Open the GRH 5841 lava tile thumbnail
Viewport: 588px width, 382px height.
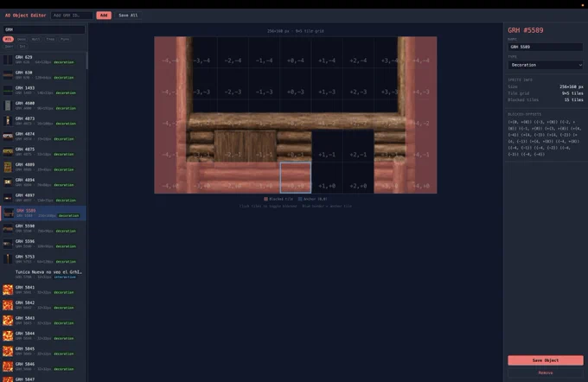tap(8, 290)
